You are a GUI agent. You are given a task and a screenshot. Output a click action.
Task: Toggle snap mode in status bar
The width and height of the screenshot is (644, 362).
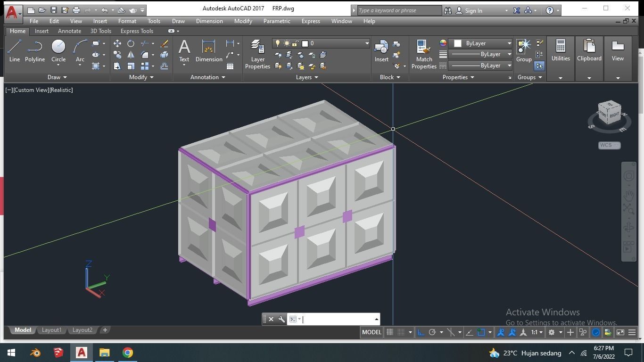pyautogui.click(x=401, y=332)
